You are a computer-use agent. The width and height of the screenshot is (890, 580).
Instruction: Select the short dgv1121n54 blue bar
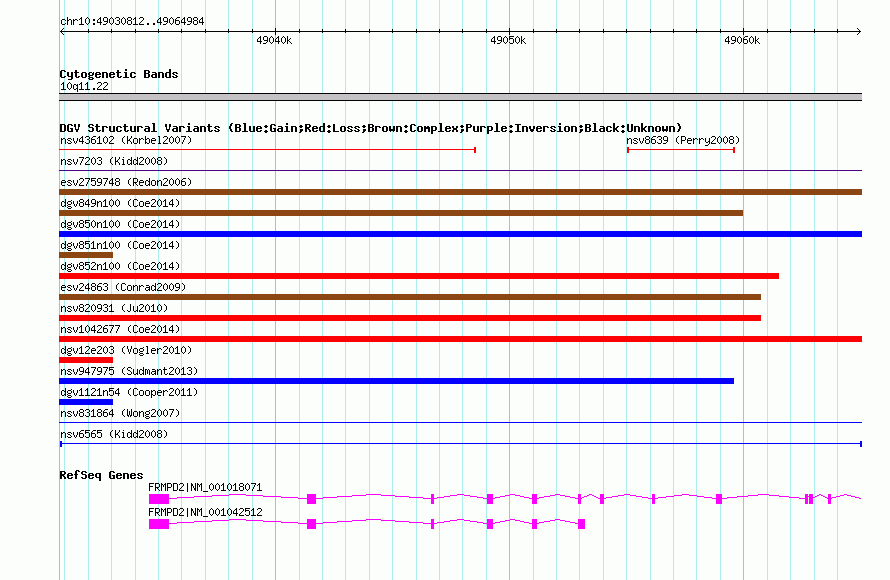click(86, 402)
